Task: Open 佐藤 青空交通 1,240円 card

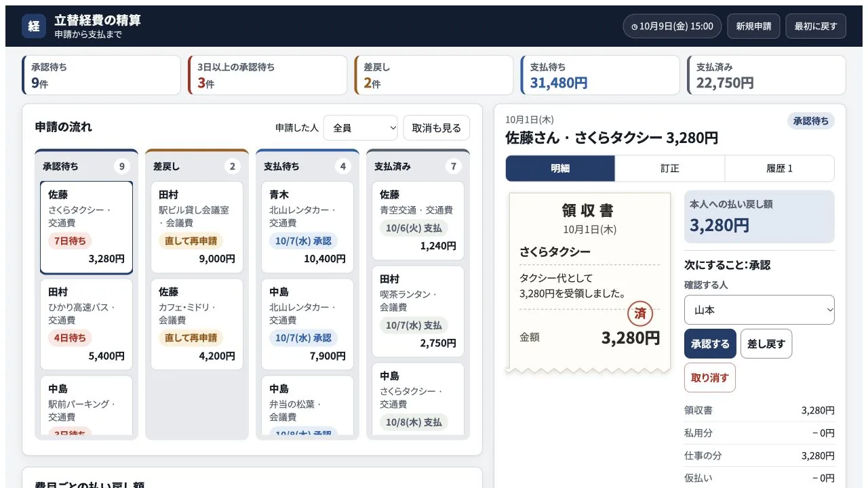Action: pyautogui.click(x=418, y=221)
